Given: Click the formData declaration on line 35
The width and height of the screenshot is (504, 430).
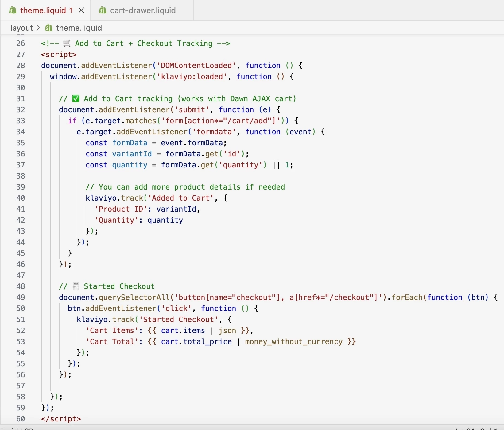Looking at the screenshot, I should click(130, 143).
